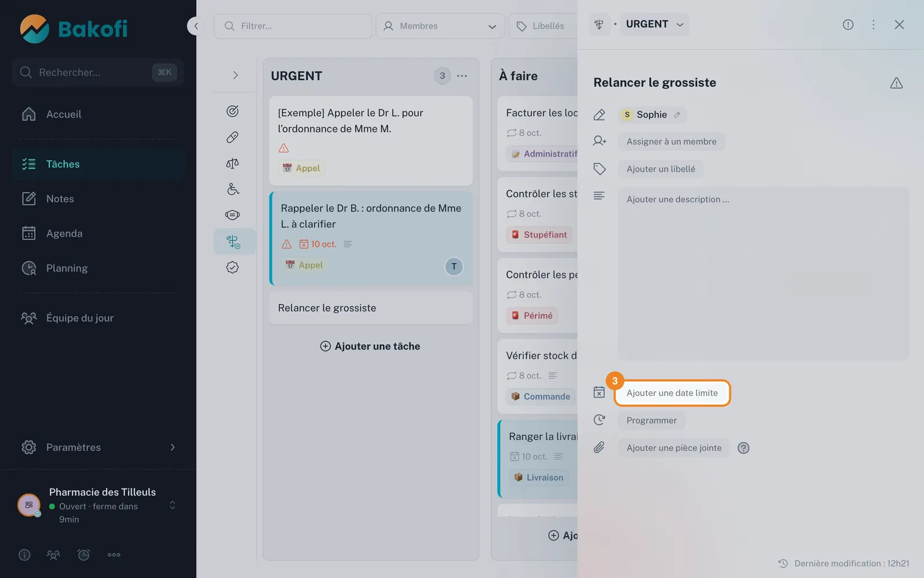Open Notes in the sidebar

[98, 199]
